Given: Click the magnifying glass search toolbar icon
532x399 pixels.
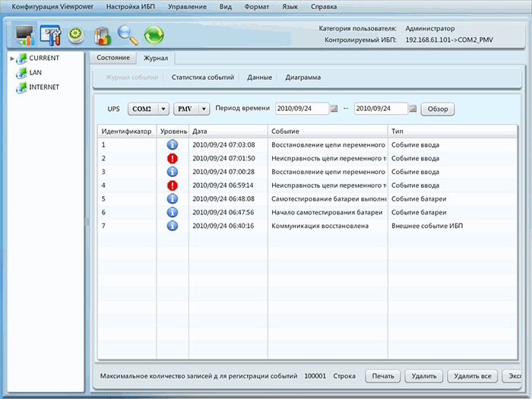Looking at the screenshot, I should tap(128, 35).
